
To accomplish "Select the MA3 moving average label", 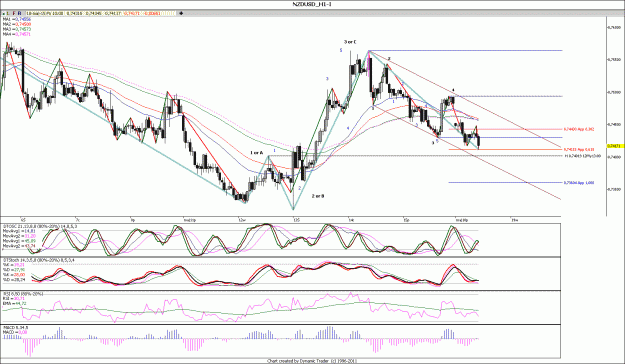I will pos(17,30).
